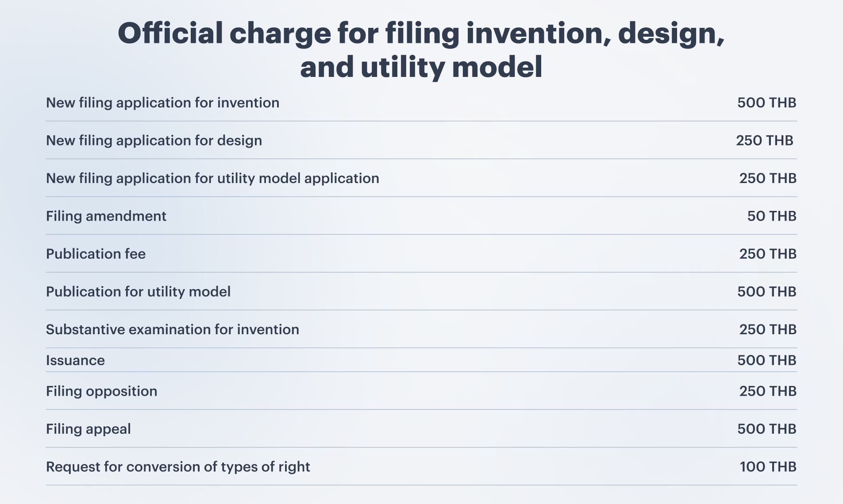Select the "Filing appeal" row label
Image resolution: width=843 pixels, height=504 pixels.
[x=88, y=429]
